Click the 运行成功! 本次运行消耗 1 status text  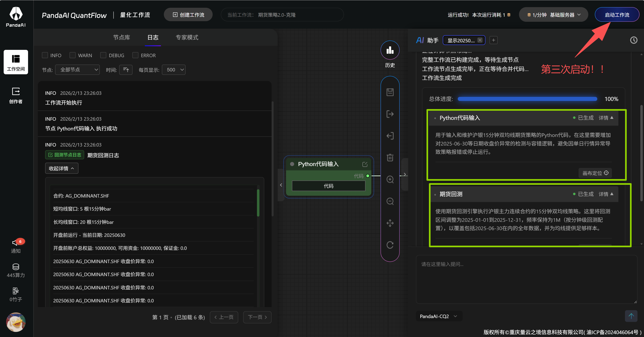point(479,15)
